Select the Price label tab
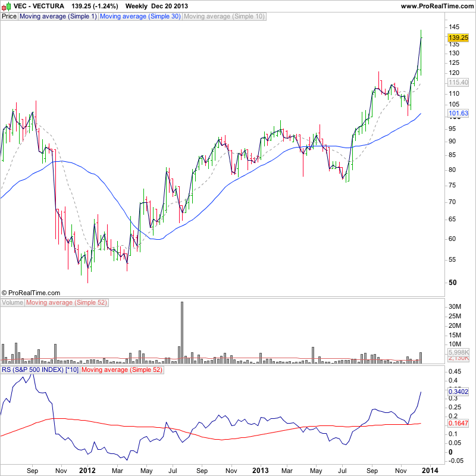Screen dimensions: 476x476 [9, 17]
